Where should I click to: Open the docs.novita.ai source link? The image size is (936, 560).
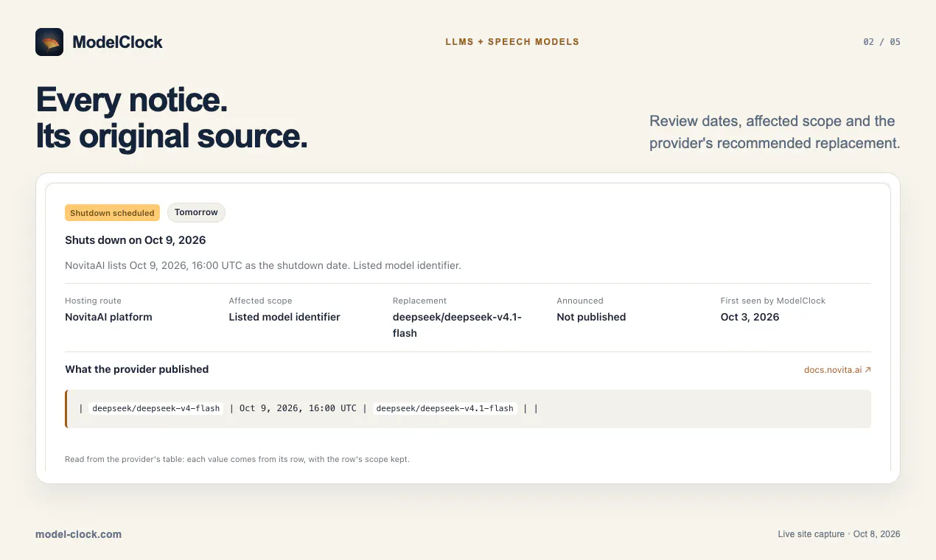[837, 370]
